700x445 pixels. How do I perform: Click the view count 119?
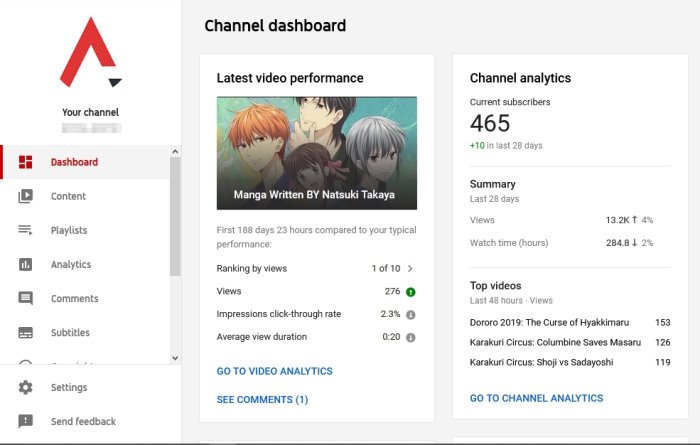pyautogui.click(x=662, y=362)
